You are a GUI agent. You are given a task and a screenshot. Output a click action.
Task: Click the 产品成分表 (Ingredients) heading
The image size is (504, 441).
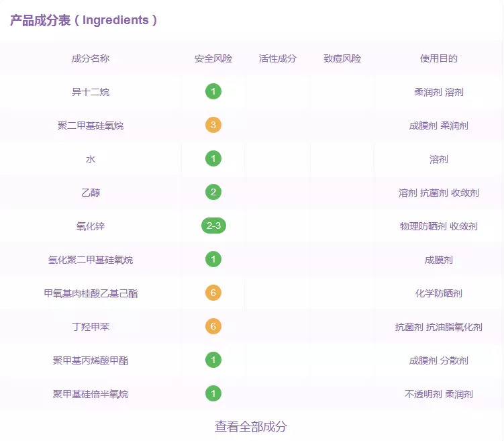pyautogui.click(x=84, y=20)
